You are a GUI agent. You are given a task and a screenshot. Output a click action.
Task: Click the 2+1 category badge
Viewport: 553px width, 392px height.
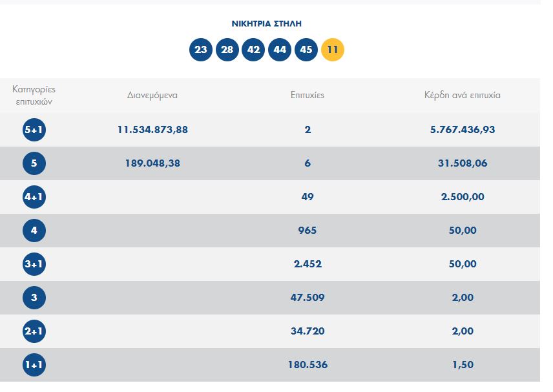(x=34, y=331)
